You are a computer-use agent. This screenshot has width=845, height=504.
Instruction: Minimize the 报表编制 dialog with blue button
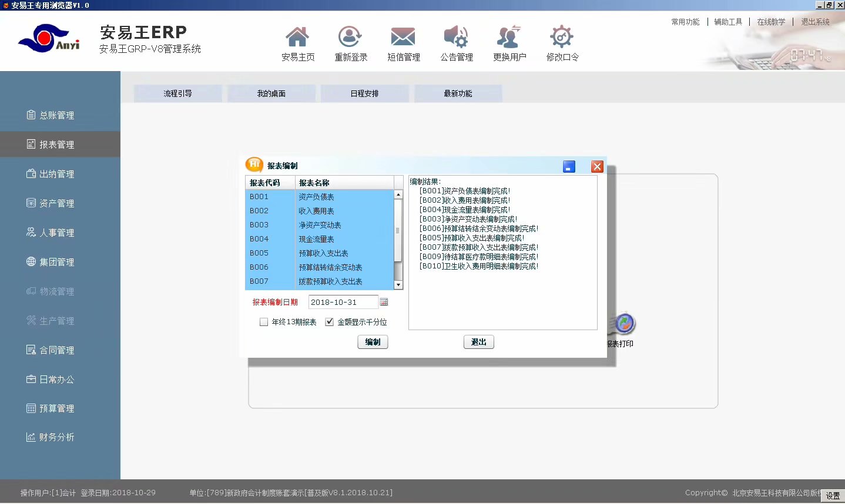(569, 167)
